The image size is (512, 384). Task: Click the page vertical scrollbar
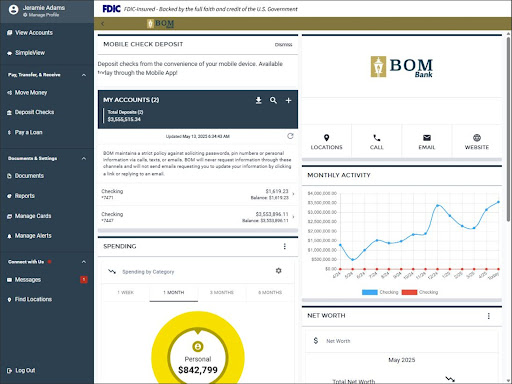tap(508, 130)
